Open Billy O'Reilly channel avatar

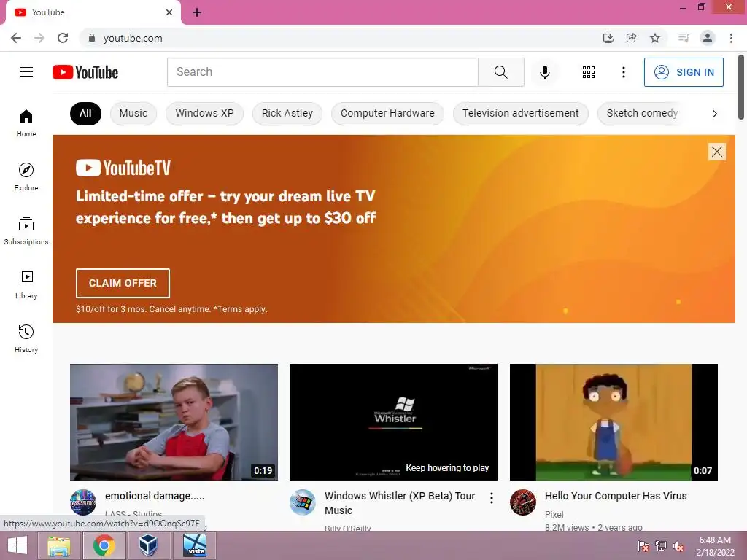click(x=303, y=502)
